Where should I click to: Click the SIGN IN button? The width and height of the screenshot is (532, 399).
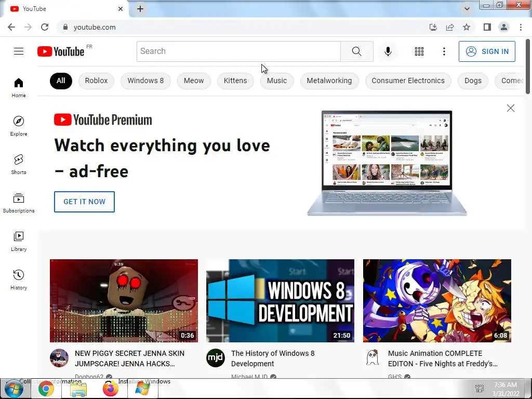tap(487, 51)
